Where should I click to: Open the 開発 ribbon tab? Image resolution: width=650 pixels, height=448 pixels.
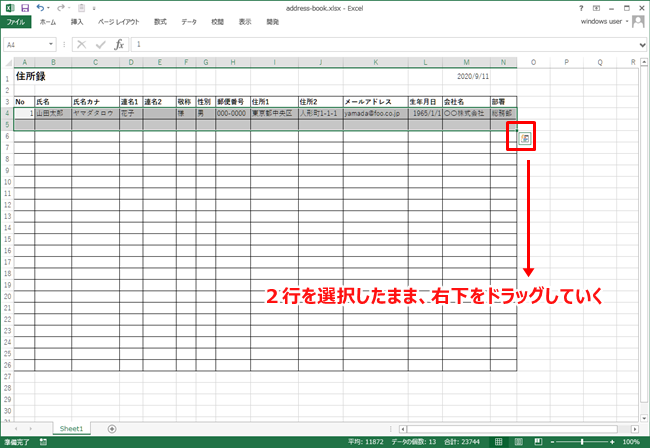point(273,22)
